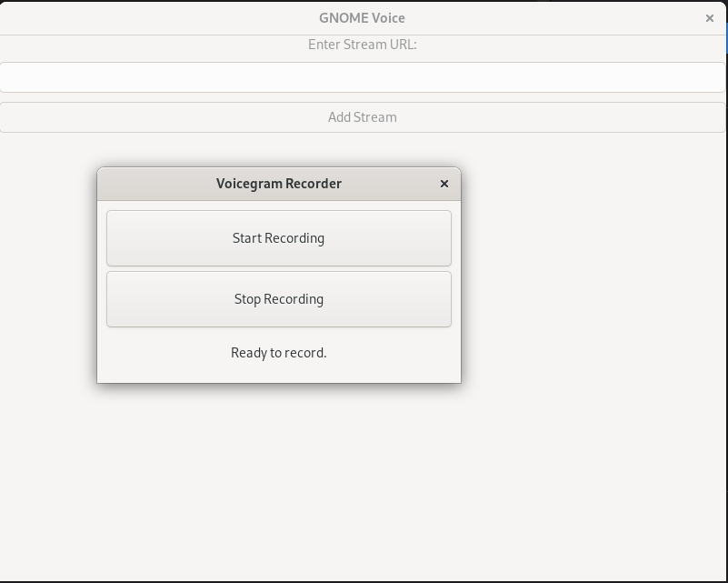
Task: Activate the header bar of GNOME Voice
Action: [363, 18]
